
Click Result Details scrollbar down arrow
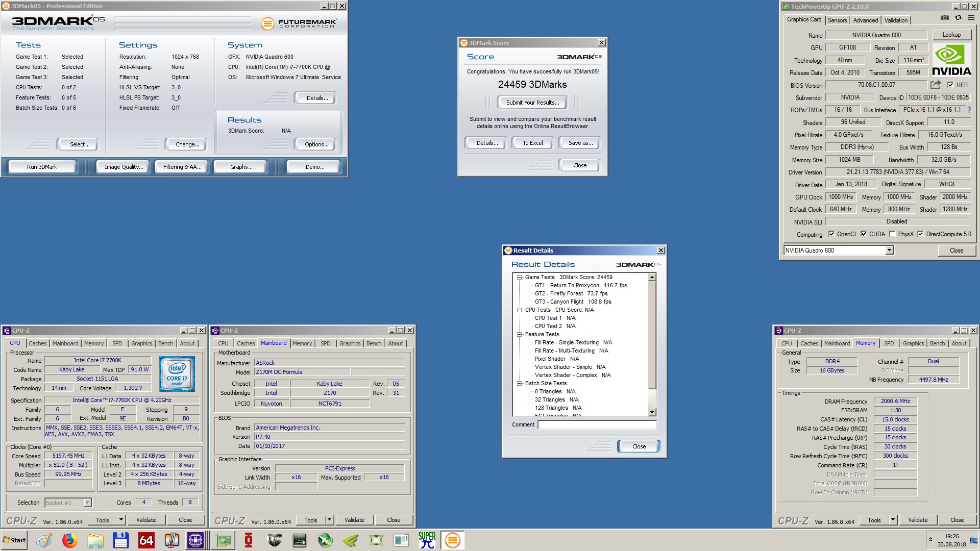(652, 412)
